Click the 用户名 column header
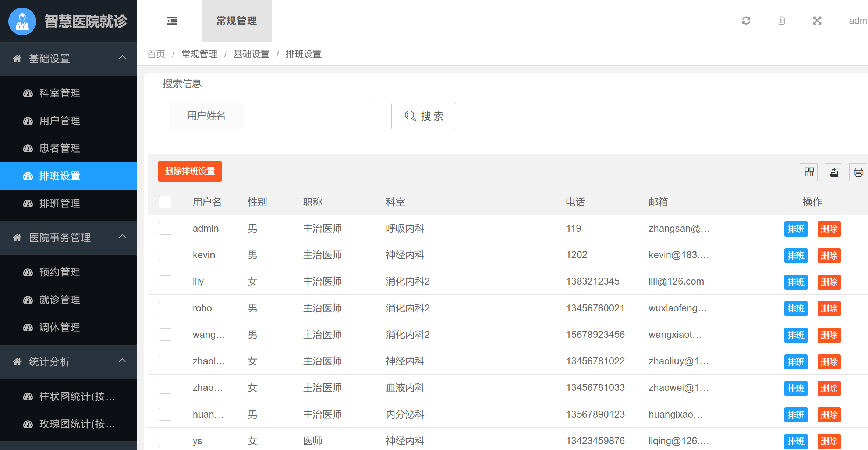The image size is (868, 450). point(207,202)
